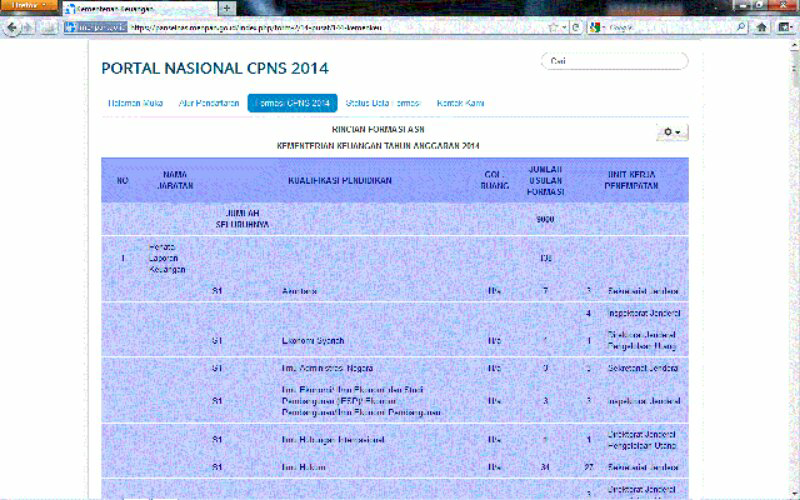Click the RINCIAN FORMASI ASN title
800x500 pixels.
click(x=378, y=130)
